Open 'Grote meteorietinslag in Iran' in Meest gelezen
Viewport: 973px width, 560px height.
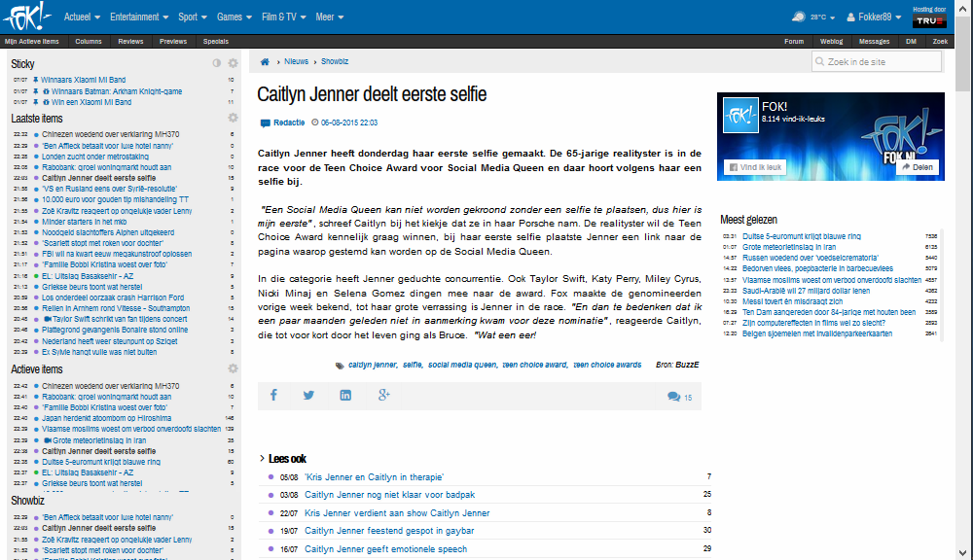tap(789, 247)
